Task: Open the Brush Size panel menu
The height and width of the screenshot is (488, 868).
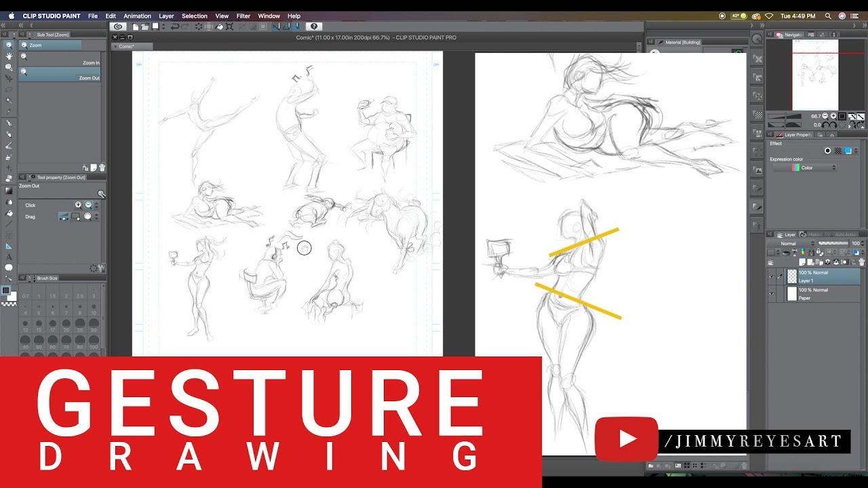Action: [23, 278]
